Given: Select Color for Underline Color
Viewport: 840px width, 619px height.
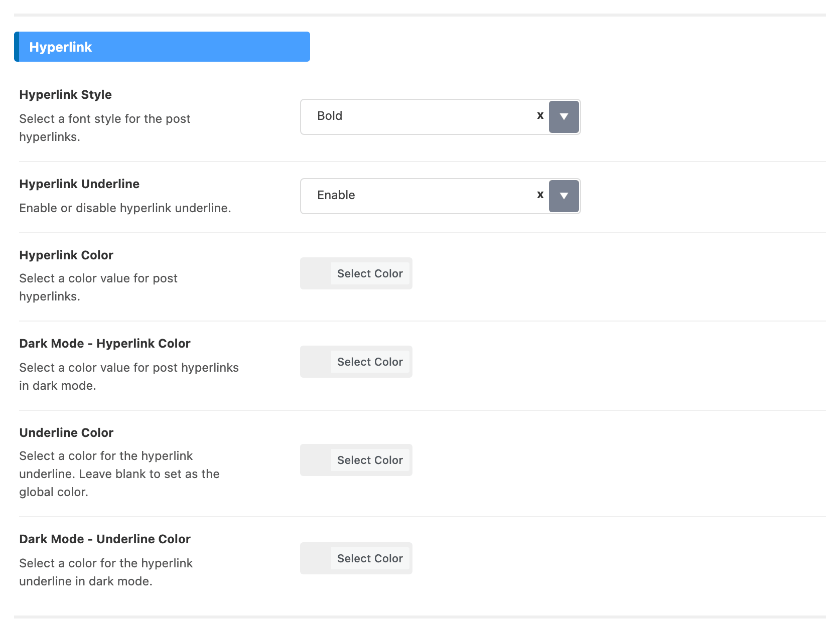Looking at the screenshot, I should pyautogui.click(x=370, y=460).
